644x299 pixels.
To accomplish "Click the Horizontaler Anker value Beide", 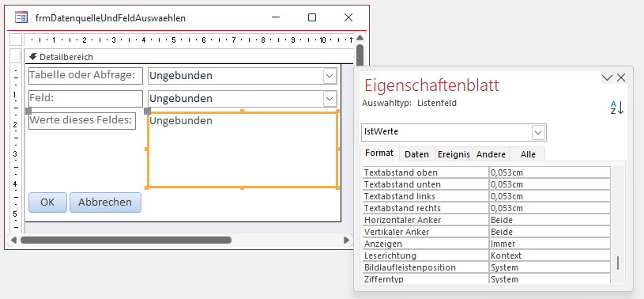I will click(x=549, y=220).
